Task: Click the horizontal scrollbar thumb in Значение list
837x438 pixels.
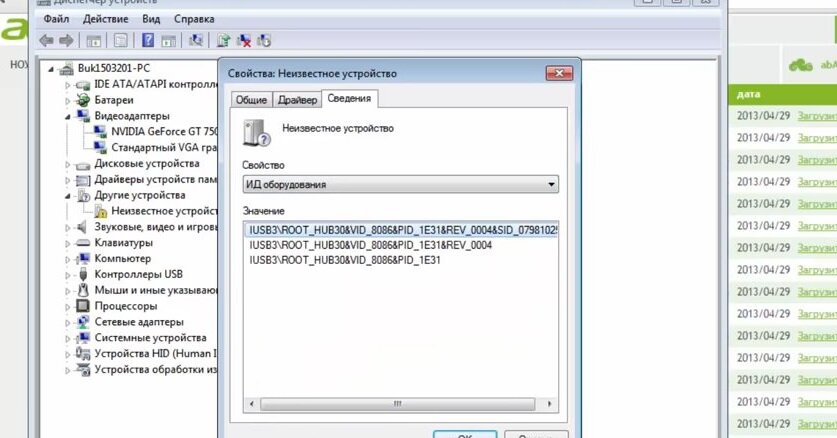Action: 397,404
